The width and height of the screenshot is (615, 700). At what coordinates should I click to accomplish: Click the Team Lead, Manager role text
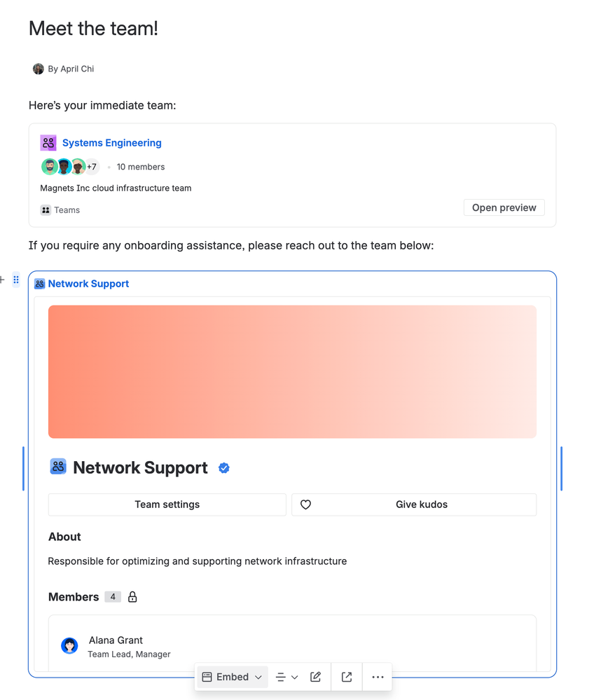coord(129,654)
